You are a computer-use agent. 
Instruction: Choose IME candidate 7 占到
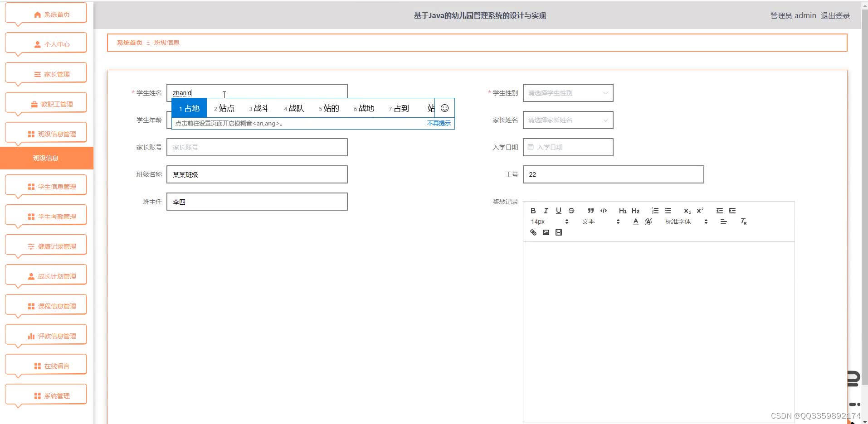click(399, 108)
